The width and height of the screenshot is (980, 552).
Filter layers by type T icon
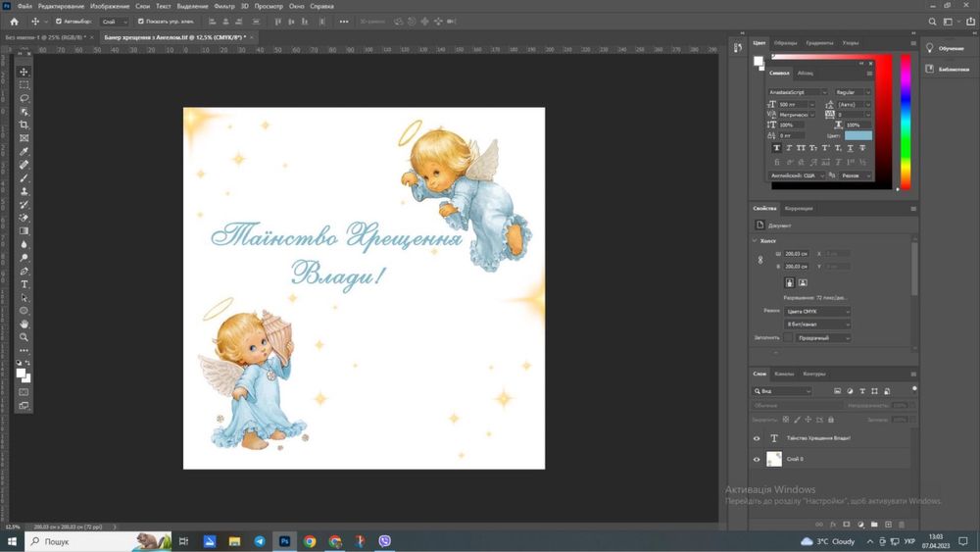[x=861, y=390]
